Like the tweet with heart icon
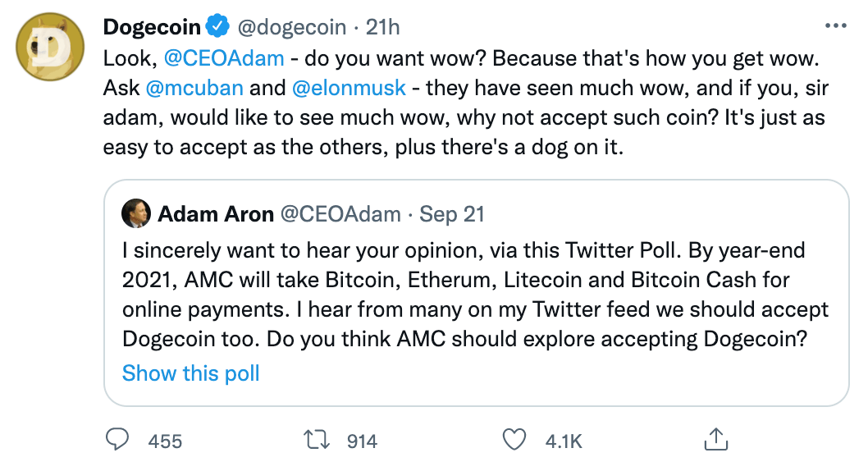The width and height of the screenshot is (868, 471). point(514,440)
